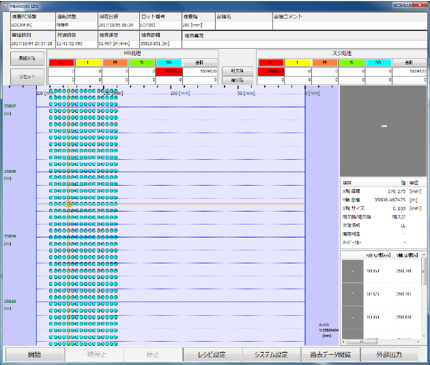Image resolution: width=430 pixels, height=365 pixels.
Task: Select the yellow L swatch in スジ group
Action: pyautogui.click(x=298, y=62)
